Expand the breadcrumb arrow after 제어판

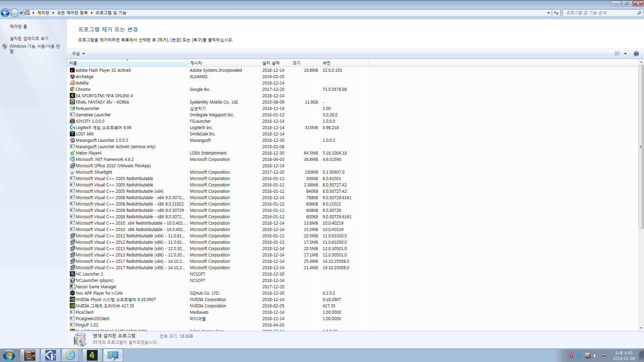pos(53,13)
